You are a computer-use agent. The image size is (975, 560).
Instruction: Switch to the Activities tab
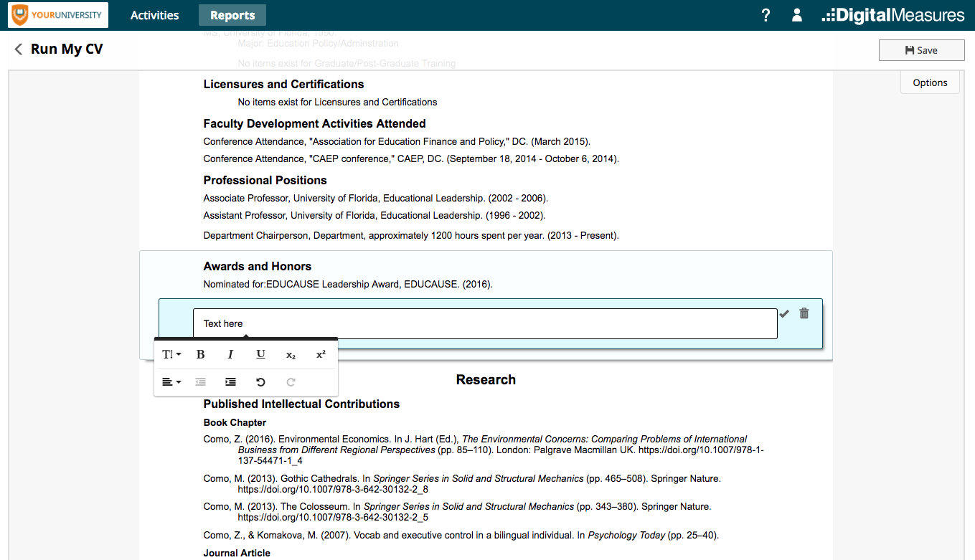click(x=154, y=14)
